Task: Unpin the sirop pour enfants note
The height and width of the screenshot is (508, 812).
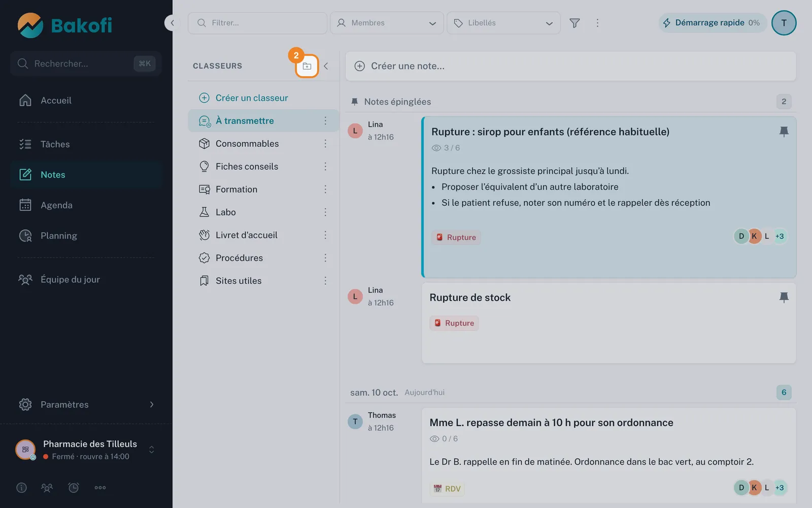Action: point(784,132)
